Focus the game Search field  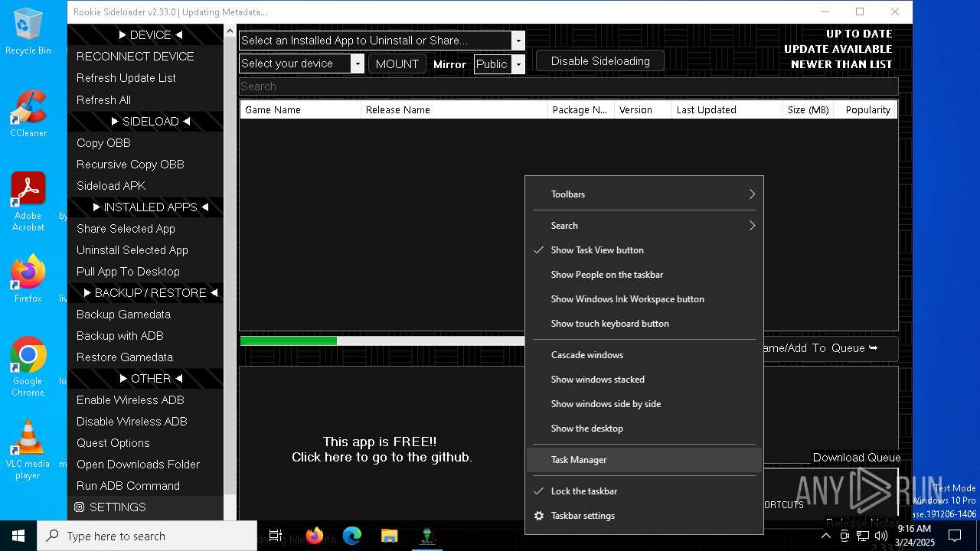coord(568,86)
